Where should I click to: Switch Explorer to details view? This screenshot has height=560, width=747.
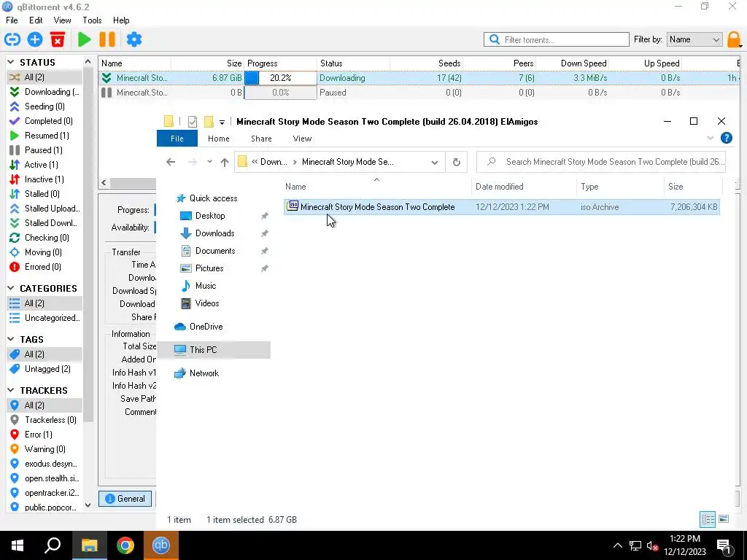[x=708, y=519]
